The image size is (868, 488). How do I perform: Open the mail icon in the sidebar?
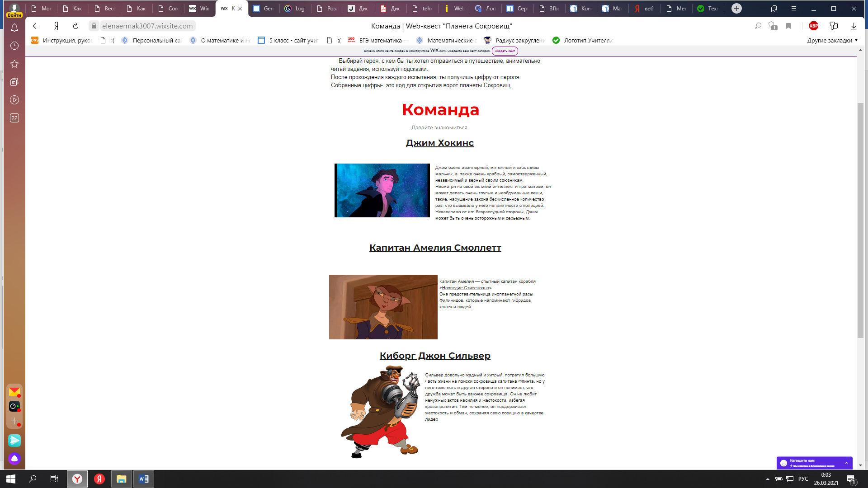point(14,391)
